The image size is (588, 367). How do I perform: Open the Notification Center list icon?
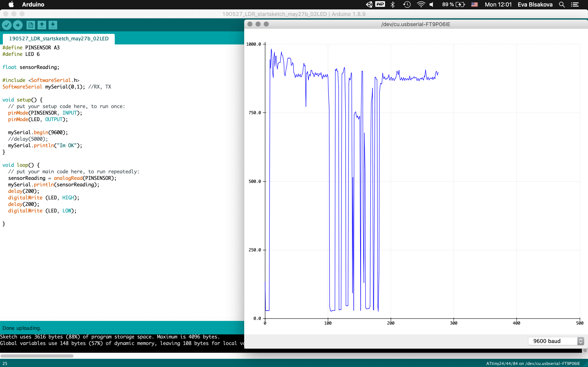coord(575,5)
